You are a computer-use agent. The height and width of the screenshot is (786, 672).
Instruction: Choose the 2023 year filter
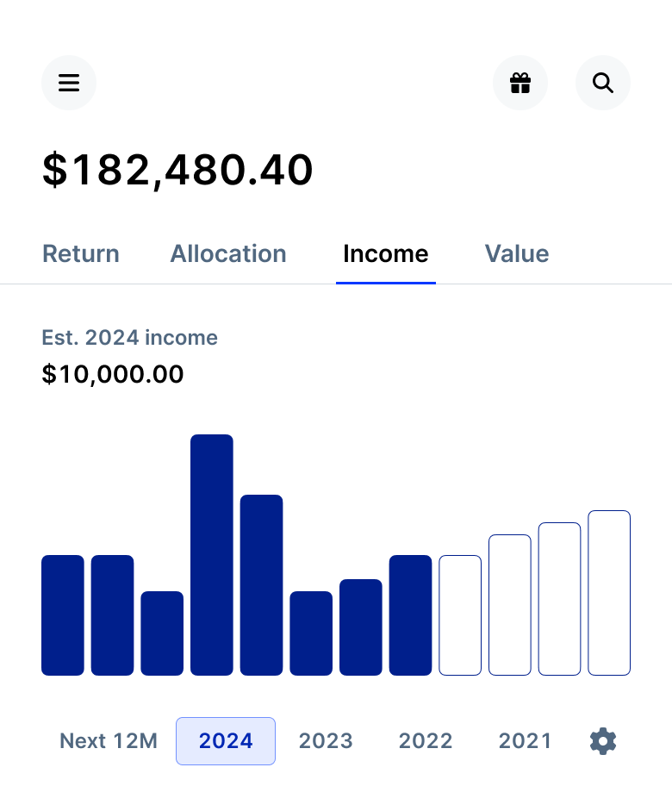click(326, 741)
